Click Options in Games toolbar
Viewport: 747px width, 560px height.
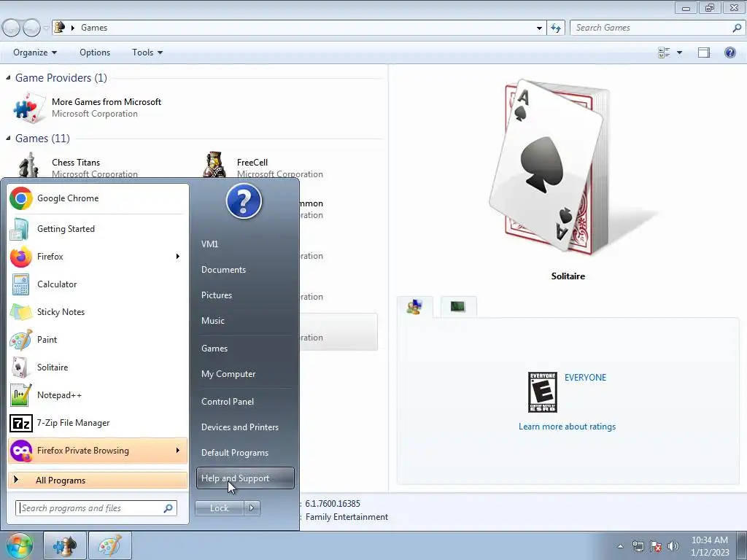click(x=95, y=52)
